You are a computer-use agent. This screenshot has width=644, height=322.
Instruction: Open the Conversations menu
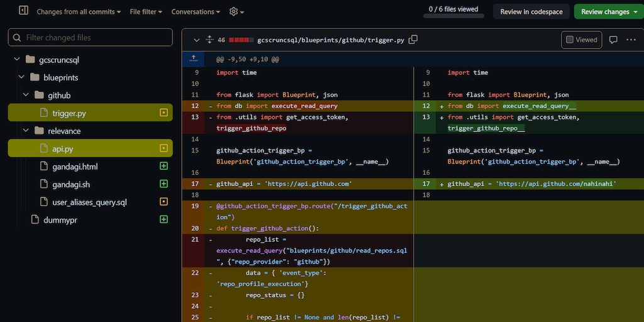click(x=196, y=12)
